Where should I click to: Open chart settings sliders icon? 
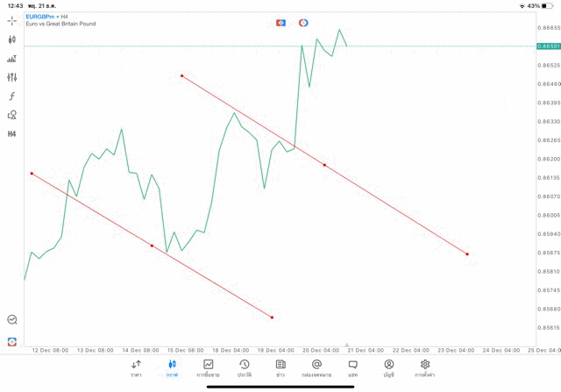click(12, 77)
